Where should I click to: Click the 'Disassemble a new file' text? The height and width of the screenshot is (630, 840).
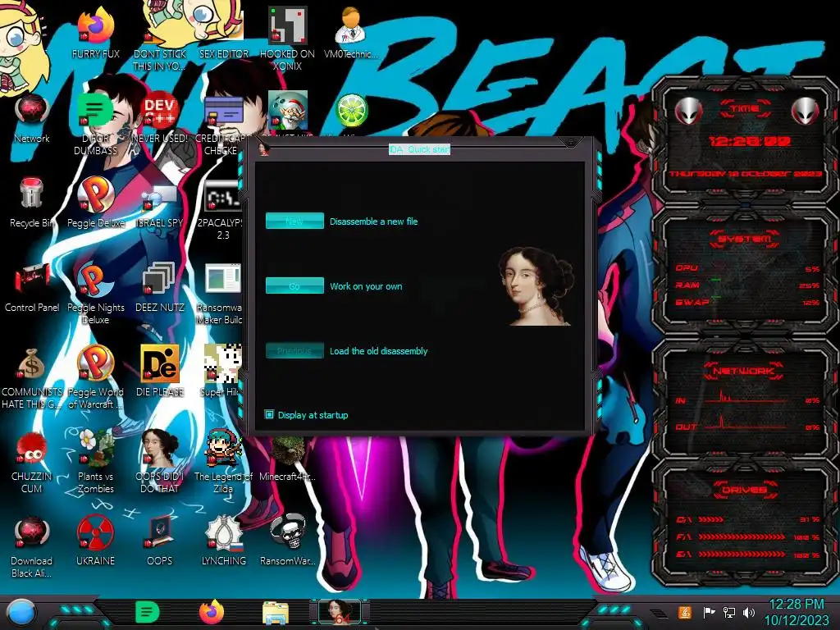[x=373, y=221]
